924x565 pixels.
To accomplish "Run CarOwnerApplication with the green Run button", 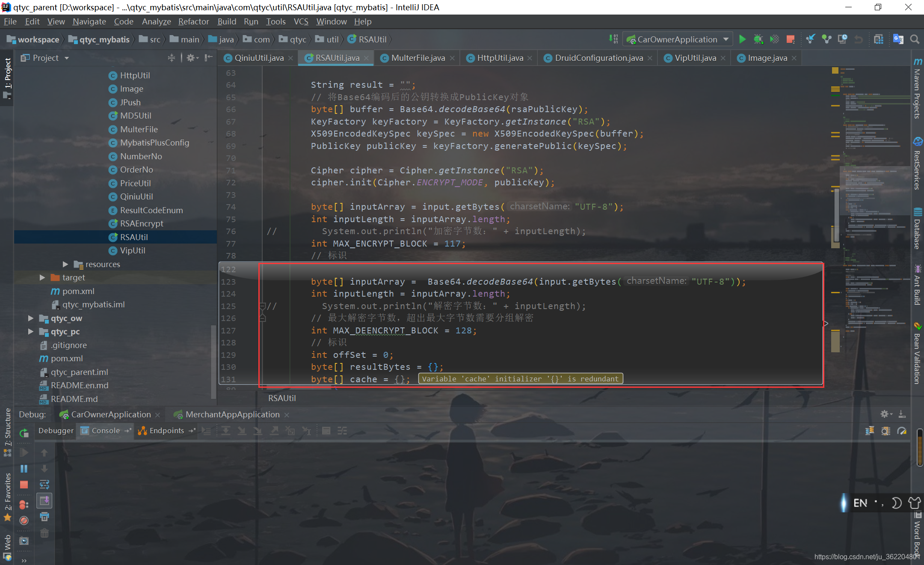I will tap(742, 39).
